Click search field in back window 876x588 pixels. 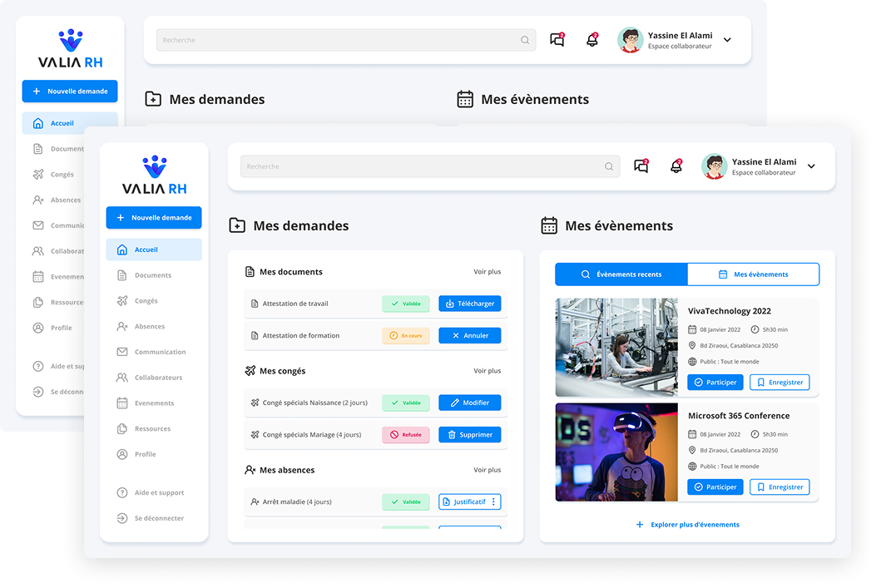coord(346,40)
